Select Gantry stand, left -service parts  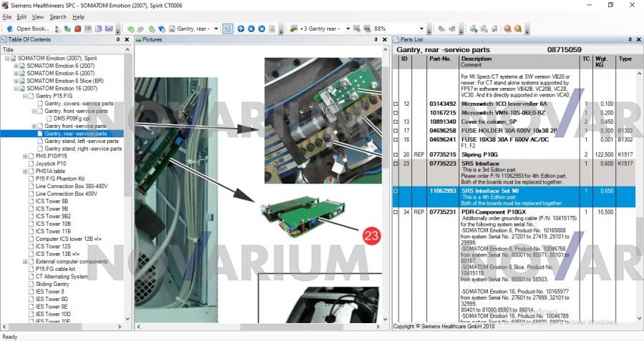coord(82,142)
